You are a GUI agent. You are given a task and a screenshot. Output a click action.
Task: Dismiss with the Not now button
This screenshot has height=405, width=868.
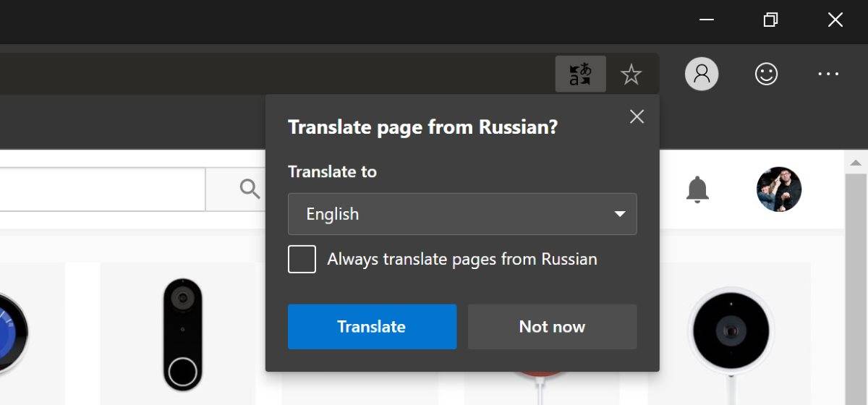click(x=552, y=327)
